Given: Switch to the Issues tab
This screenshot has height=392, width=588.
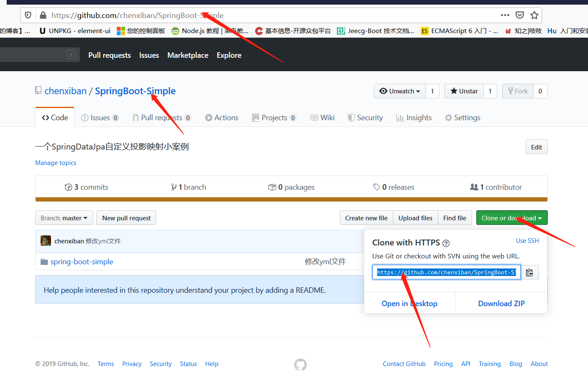Looking at the screenshot, I should [x=100, y=118].
